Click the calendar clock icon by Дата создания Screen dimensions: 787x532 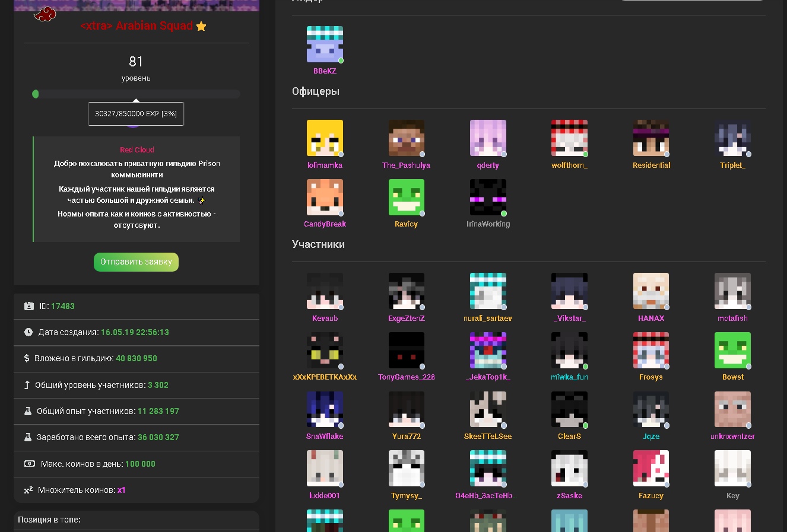click(x=28, y=332)
